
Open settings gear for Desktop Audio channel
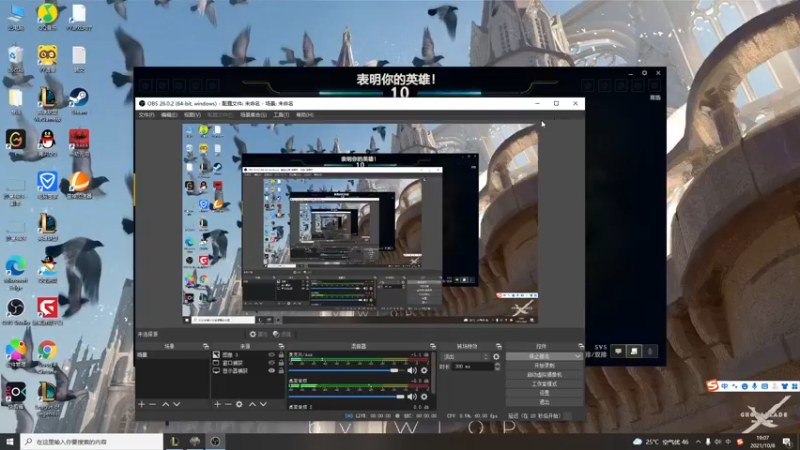pos(424,396)
